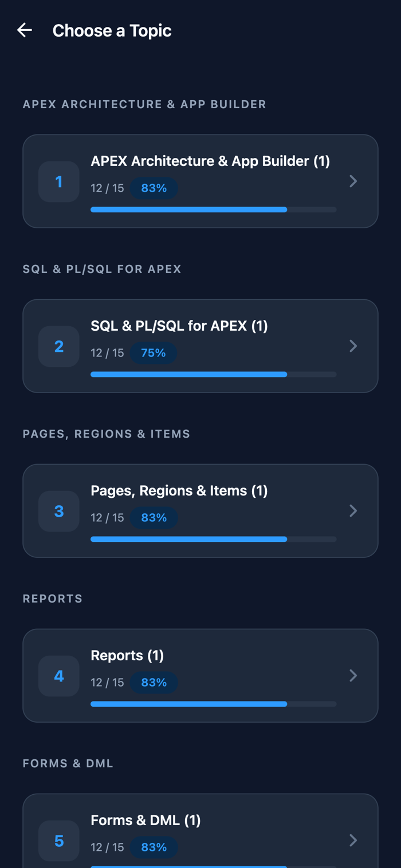Open Reports (1) topic title
The image size is (401, 868).
click(127, 656)
